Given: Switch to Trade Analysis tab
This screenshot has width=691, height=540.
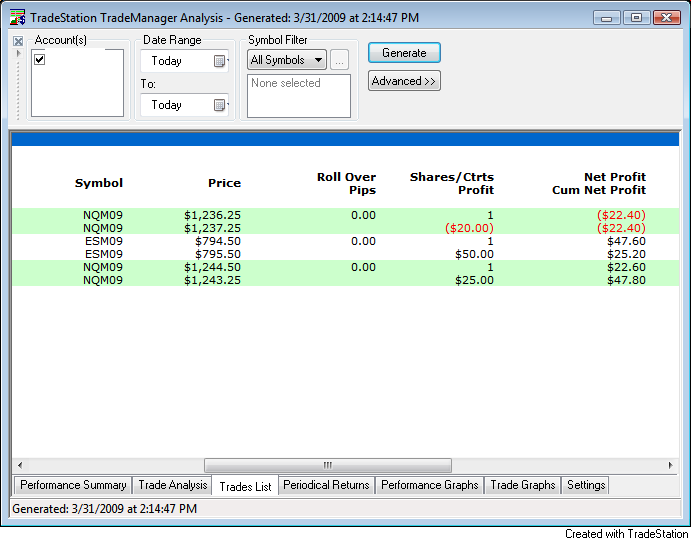Looking at the screenshot, I should coord(173,485).
